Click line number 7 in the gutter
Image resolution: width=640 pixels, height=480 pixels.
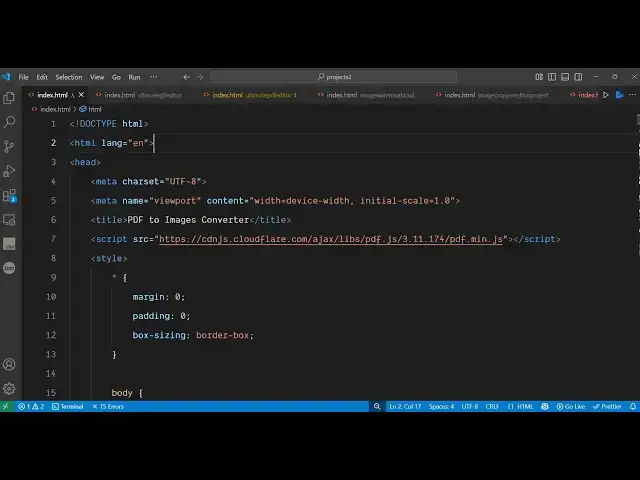53,239
